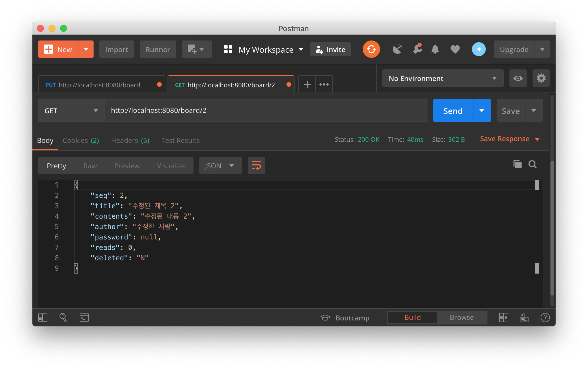This screenshot has width=588, height=369.
Task: Open the GET method dropdown
Action: 71,111
